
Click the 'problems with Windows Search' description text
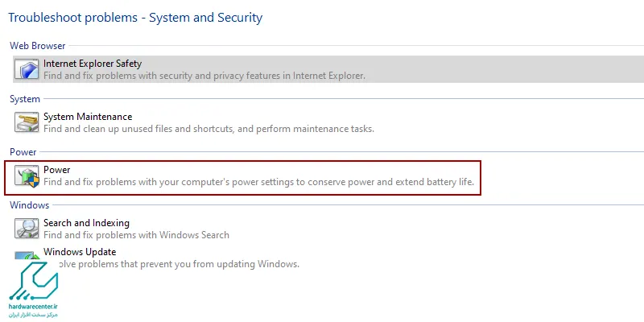coord(136,235)
